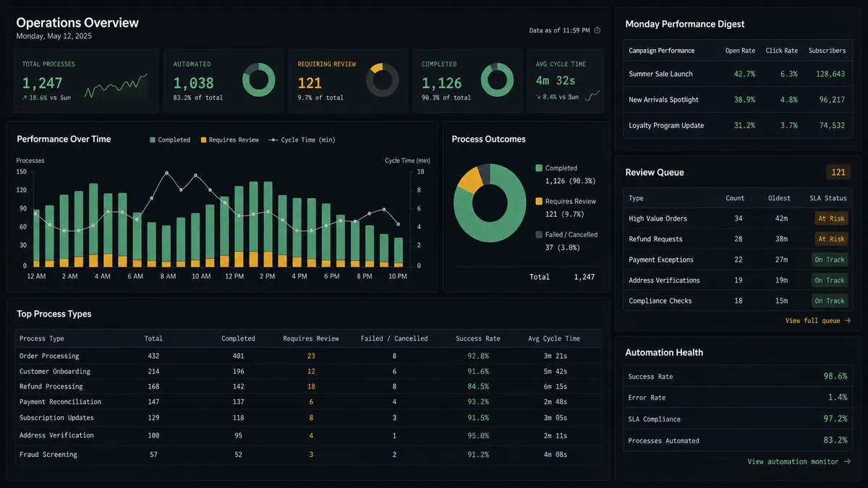
Task: Click the Failed / Cancelled swatch in Process Outcomes
Action: (x=539, y=234)
